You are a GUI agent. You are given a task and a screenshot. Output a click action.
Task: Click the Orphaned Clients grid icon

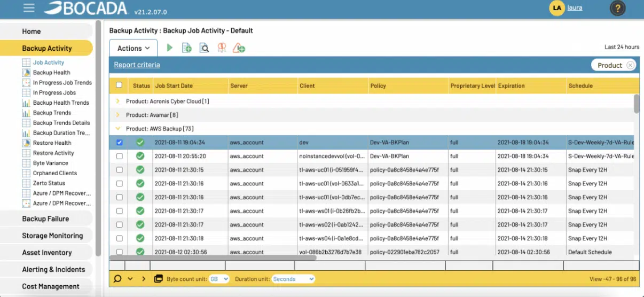[x=26, y=173]
